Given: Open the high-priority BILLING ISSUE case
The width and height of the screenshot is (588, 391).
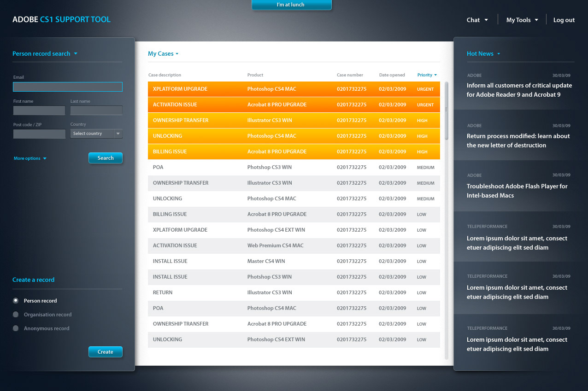Looking at the screenshot, I should pyautogui.click(x=294, y=152).
